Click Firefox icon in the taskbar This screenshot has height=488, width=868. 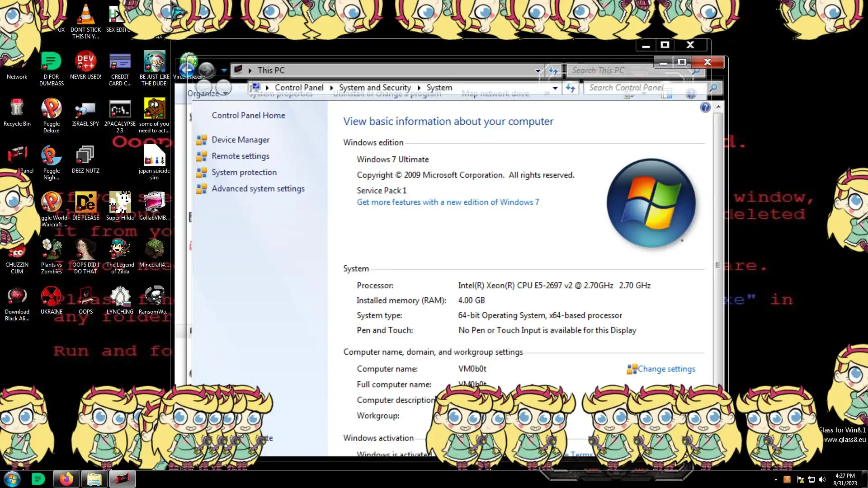[66, 479]
